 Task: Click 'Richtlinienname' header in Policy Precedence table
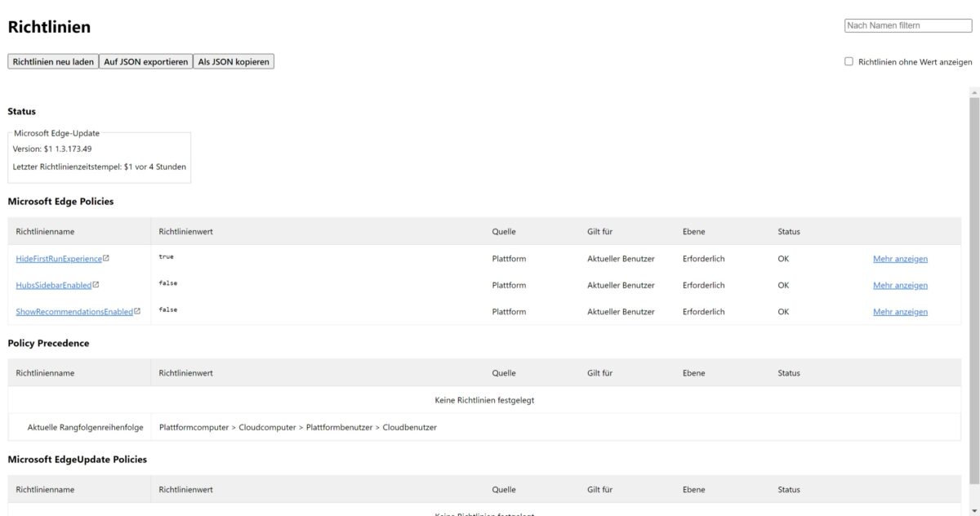pyautogui.click(x=45, y=373)
